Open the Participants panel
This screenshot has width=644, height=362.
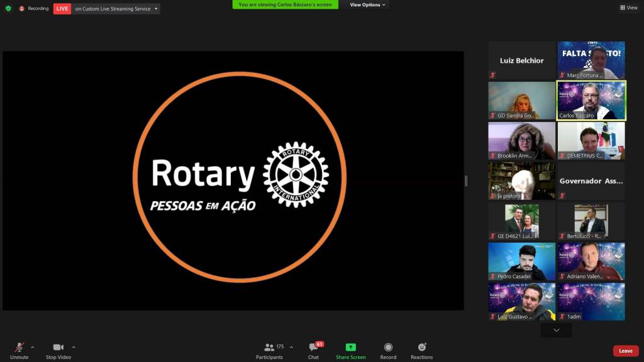click(x=270, y=350)
